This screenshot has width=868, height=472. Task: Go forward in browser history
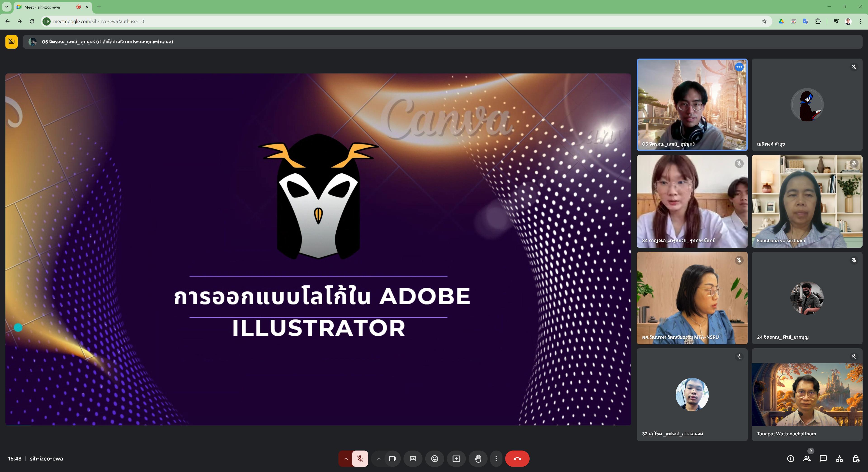tap(19, 21)
